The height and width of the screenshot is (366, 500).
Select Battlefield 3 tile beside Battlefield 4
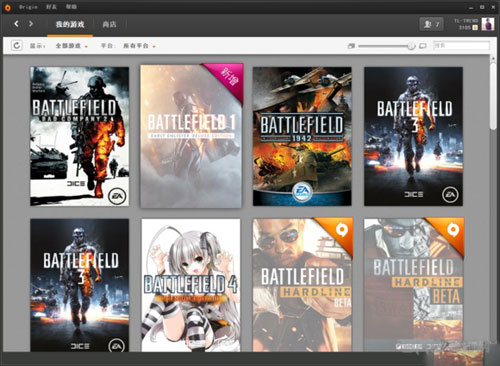point(80,285)
